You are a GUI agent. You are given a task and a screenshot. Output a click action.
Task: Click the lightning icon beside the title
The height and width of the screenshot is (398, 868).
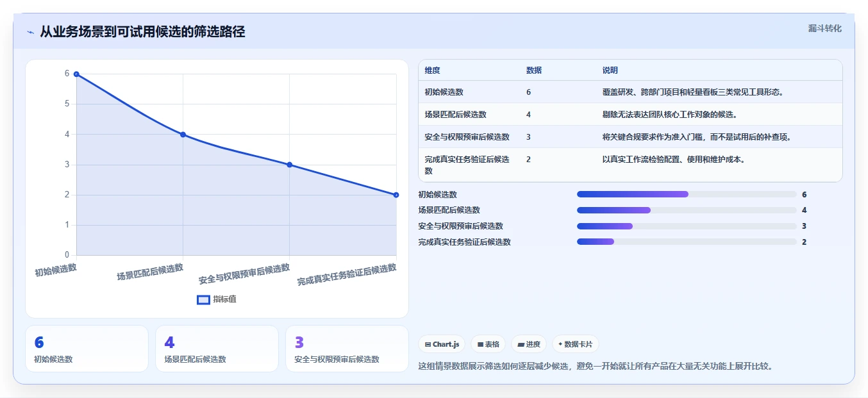point(31,32)
